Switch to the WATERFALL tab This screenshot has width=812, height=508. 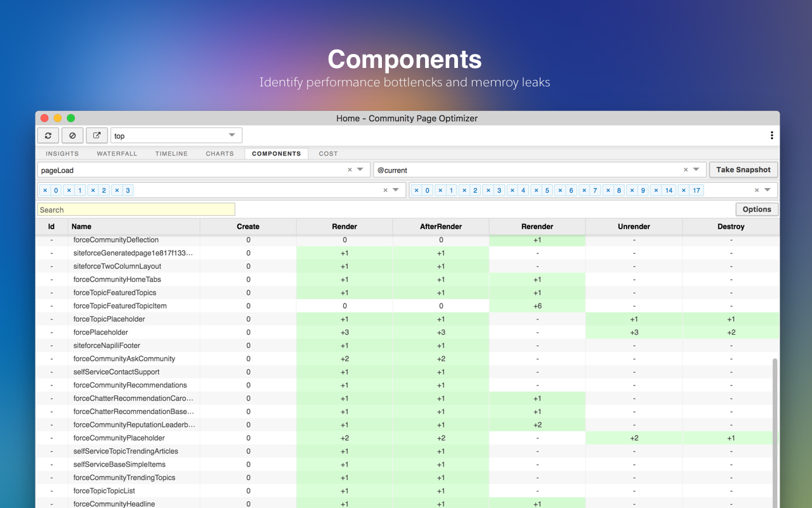[117, 153]
